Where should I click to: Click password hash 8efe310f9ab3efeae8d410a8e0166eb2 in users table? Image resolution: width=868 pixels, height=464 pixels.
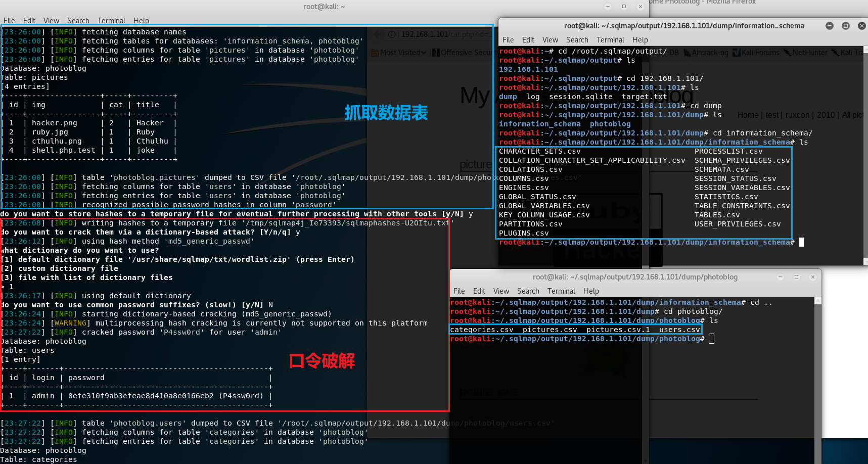[x=141, y=396]
